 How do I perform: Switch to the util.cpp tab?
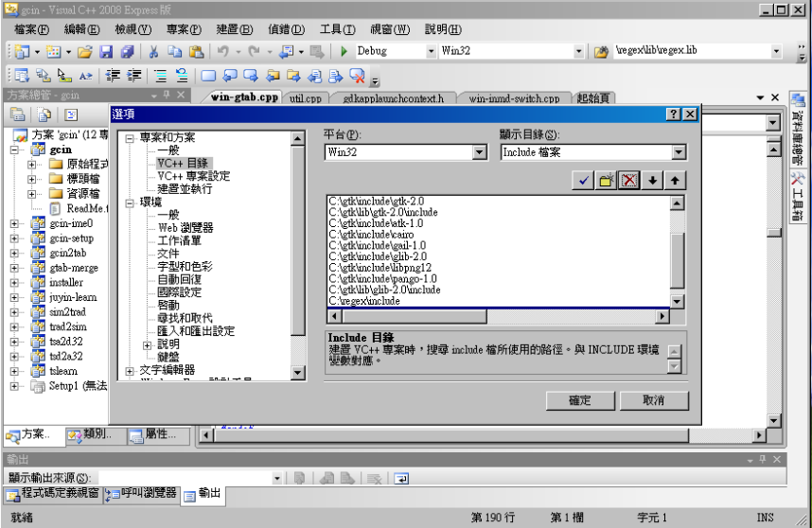coord(306,97)
